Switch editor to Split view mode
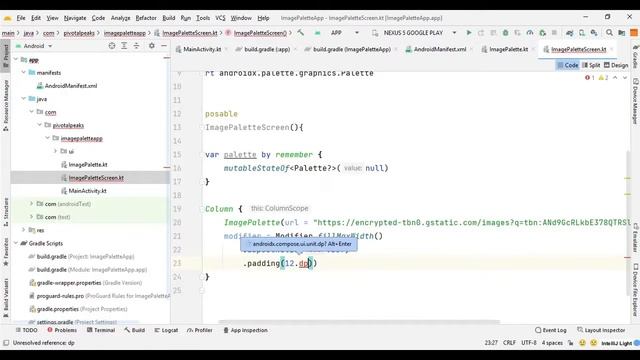The height and width of the screenshot is (360, 640). [x=591, y=65]
